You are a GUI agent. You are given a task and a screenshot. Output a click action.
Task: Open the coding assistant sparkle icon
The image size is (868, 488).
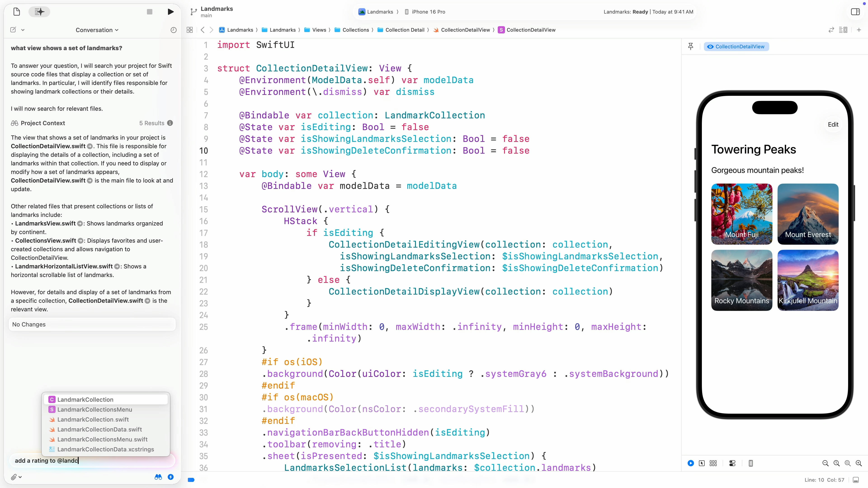[x=39, y=12]
